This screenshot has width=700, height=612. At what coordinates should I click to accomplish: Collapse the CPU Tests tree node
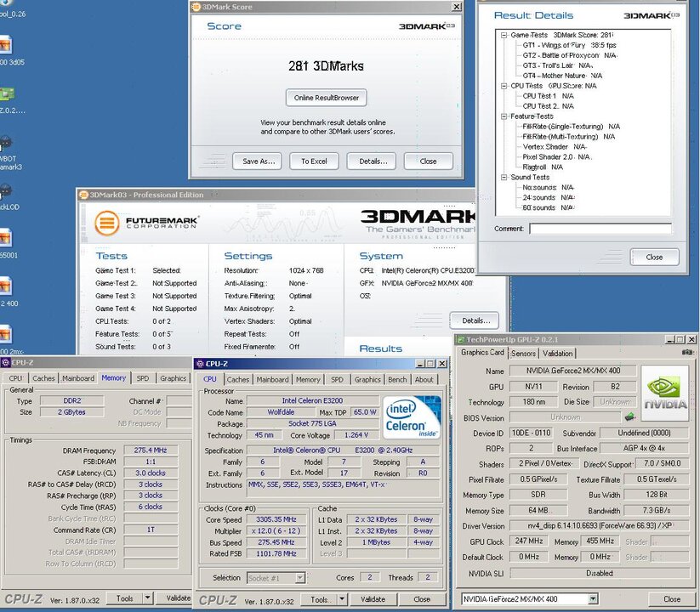pyautogui.click(x=504, y=86)
